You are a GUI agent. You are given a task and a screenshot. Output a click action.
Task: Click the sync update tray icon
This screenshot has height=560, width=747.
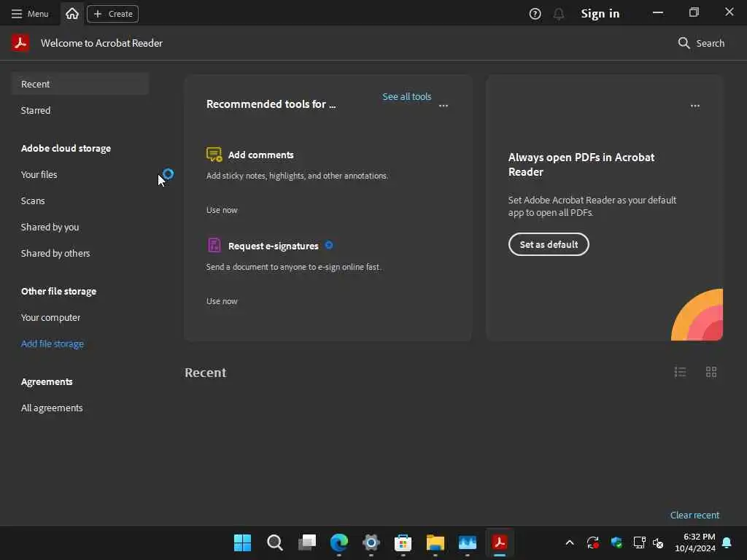[x=592, y=542]
